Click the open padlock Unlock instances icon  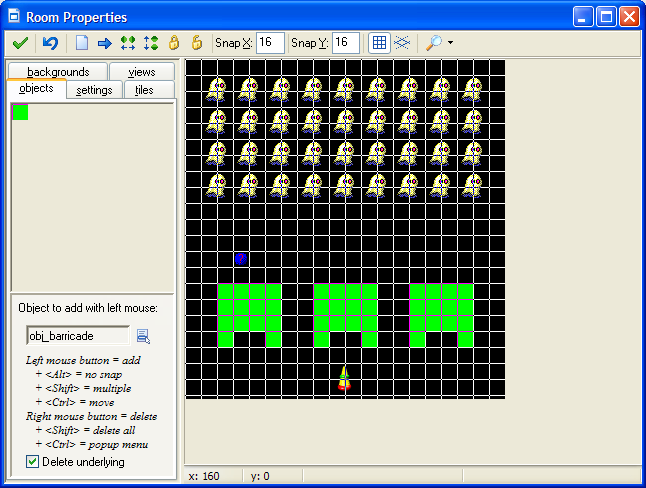point(197,43)
